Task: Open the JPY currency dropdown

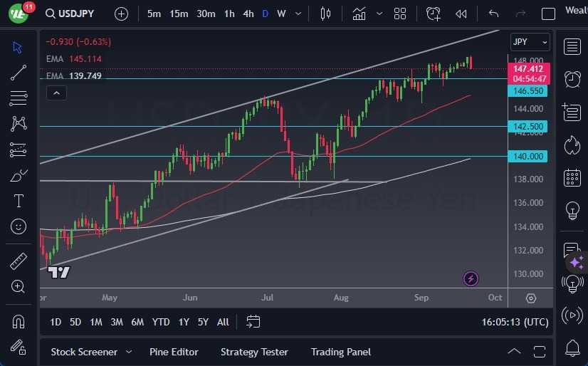Action: [x=530, y=42]
